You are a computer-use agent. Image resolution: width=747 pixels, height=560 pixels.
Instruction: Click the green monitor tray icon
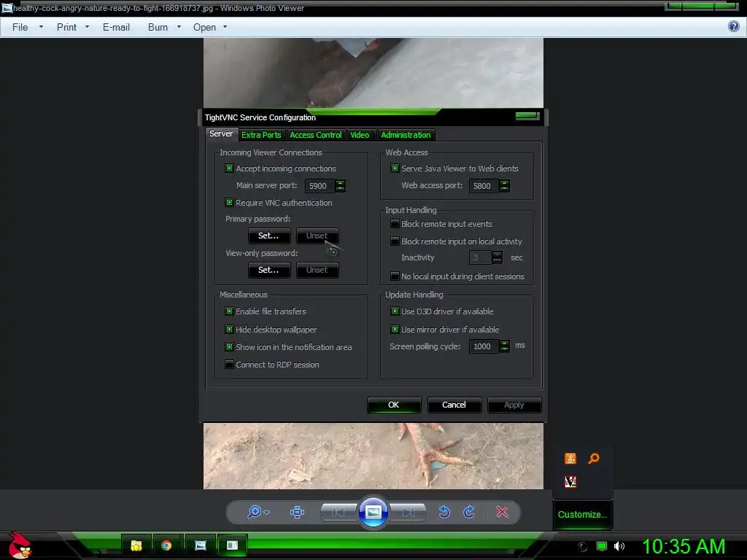[x=602, y=546]
